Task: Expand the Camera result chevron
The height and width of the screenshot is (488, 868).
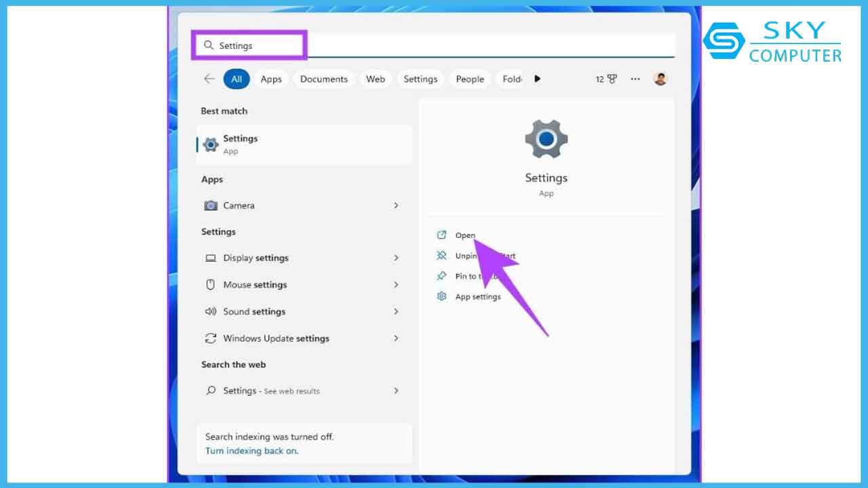Action: (x=396, y=205)
